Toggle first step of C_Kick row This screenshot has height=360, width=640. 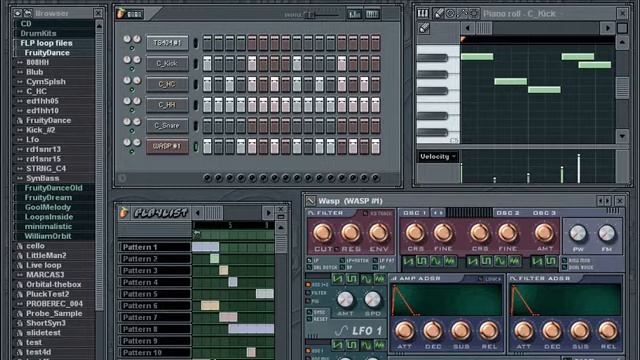tap(207, 64)
